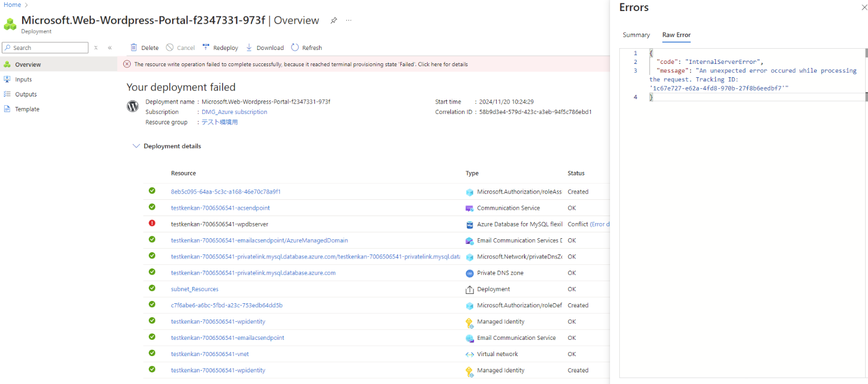The image size is (868, 384).
Task: Select the Raw Error tab
Action: 676,35
